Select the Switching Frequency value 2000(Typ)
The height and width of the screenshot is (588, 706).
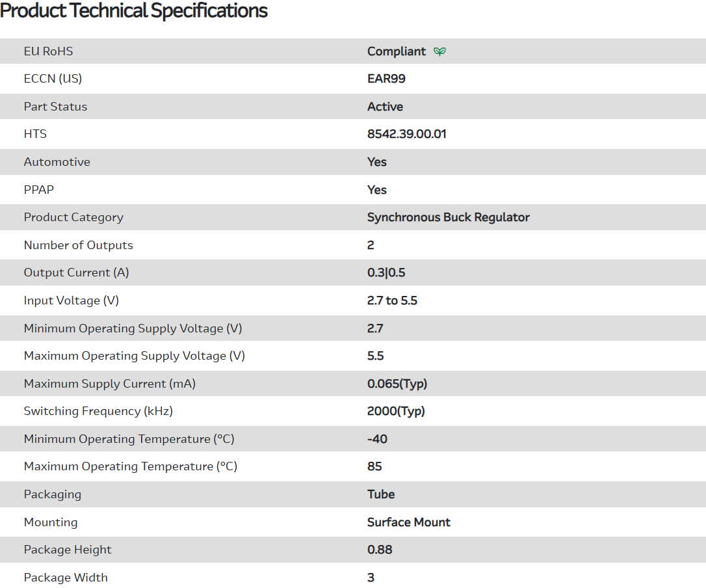click(x=396, y=411)
